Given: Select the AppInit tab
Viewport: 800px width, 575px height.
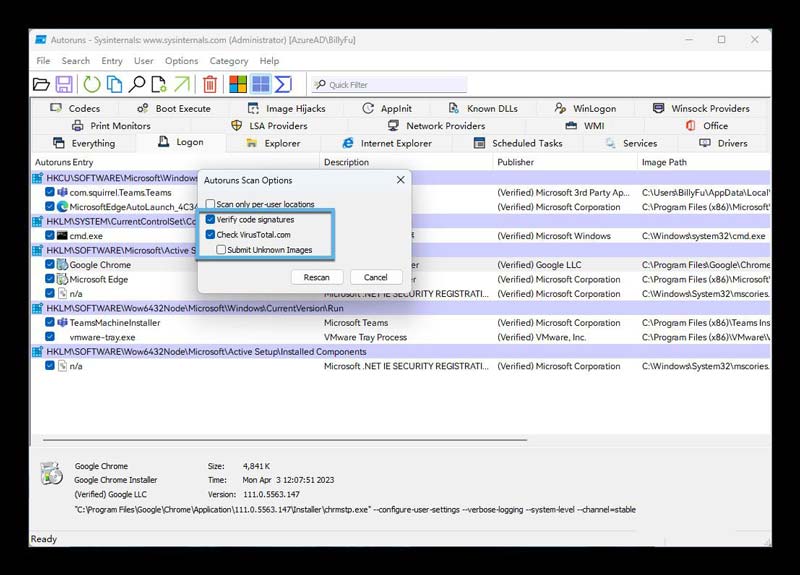Looking at the screenshot, I should tap(387, 108).
